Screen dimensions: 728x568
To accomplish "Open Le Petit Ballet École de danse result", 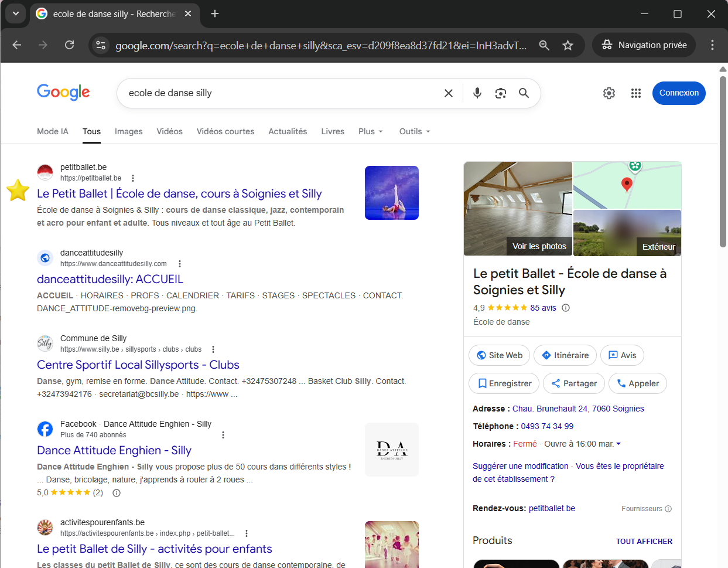I will pos(179,193).
